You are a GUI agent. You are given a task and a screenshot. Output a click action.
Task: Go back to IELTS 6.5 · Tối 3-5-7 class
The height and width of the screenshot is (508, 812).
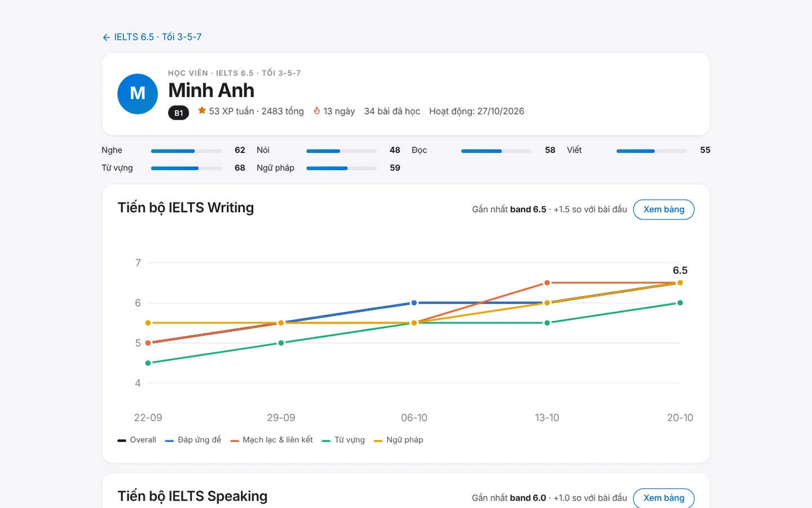coord(152,37)
